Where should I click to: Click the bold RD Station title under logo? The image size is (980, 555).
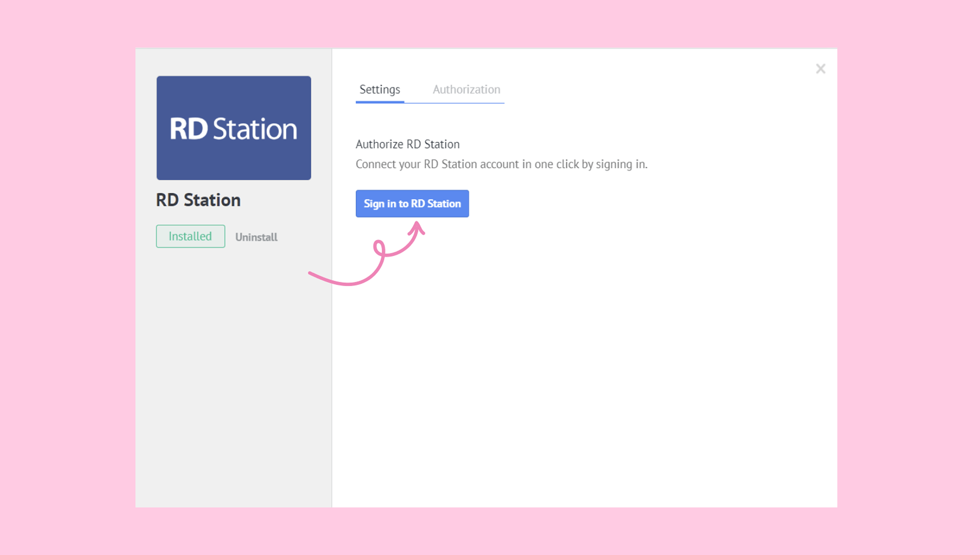click(x=198, y=200)
